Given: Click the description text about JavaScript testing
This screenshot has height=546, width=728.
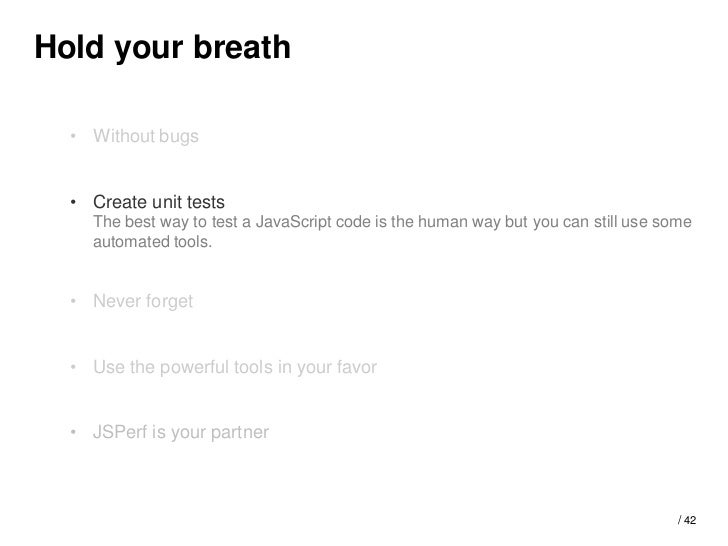Looking at the screenshot, I should pyautogui.click(x=392, y=232).
